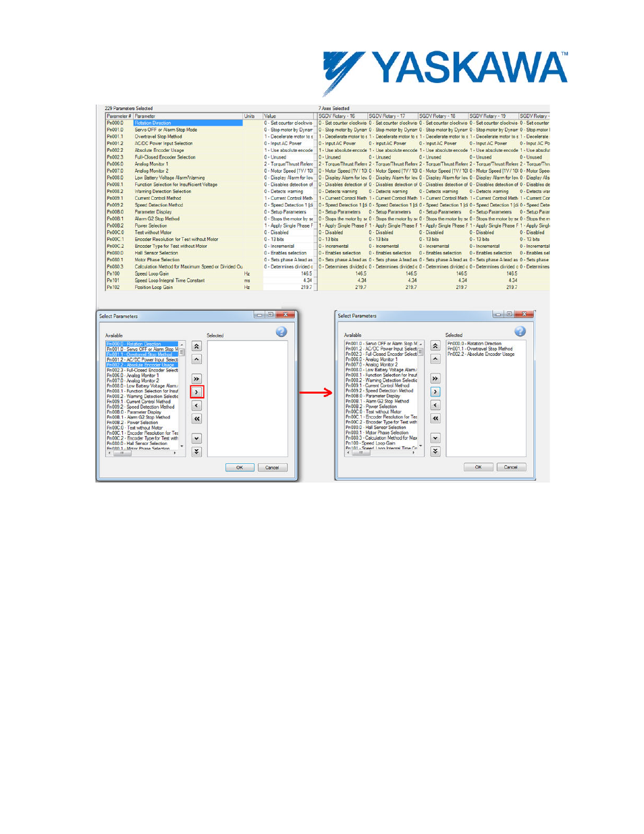
Task: Click horizontal scrollbar thumb in empty-Selected dialog's Available list
Action: (123, 453)
